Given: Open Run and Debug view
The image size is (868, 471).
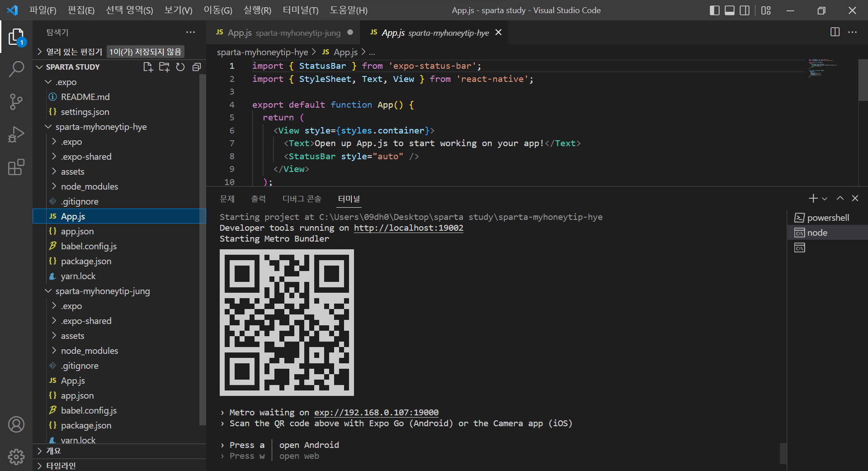Looking at the screenshot, I should [x=16, y=134].
